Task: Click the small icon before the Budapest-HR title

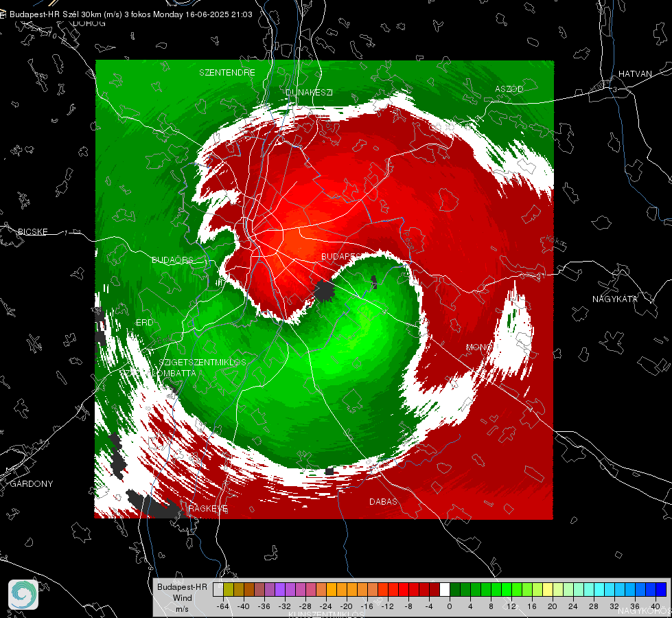Action: tap(3, 14)
